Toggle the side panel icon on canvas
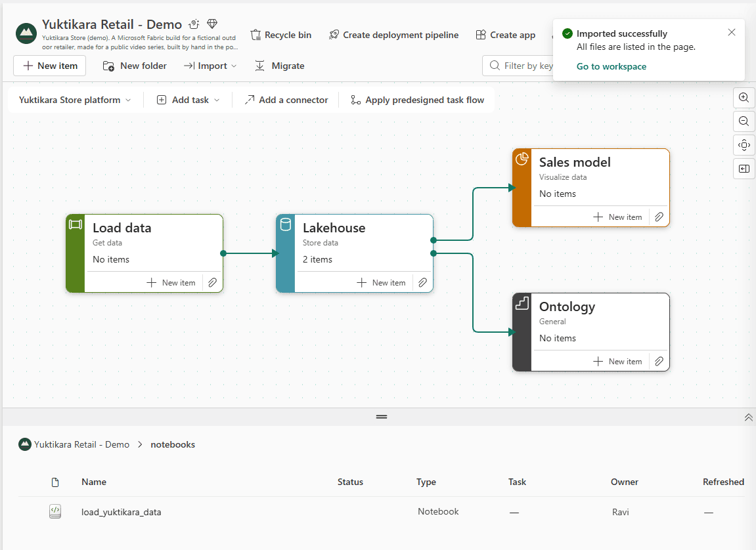The width and height of the screenshot is (756, 550). point(744,169)
